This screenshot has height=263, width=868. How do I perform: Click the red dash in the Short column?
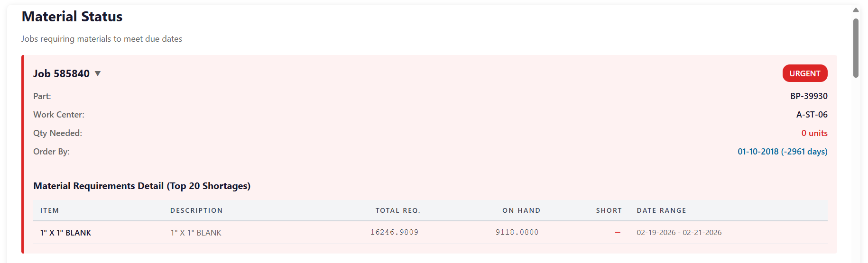(x=618, y=232)
